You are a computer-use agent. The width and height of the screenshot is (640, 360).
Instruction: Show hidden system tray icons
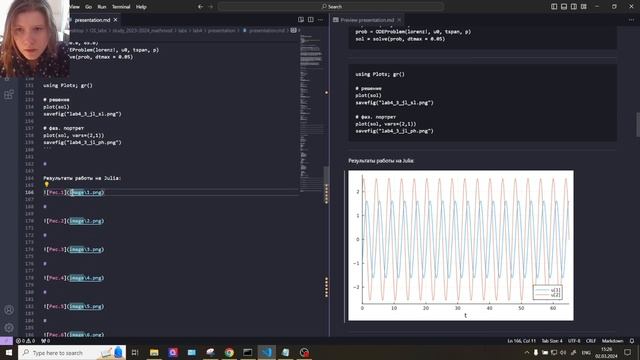point(527,352)
